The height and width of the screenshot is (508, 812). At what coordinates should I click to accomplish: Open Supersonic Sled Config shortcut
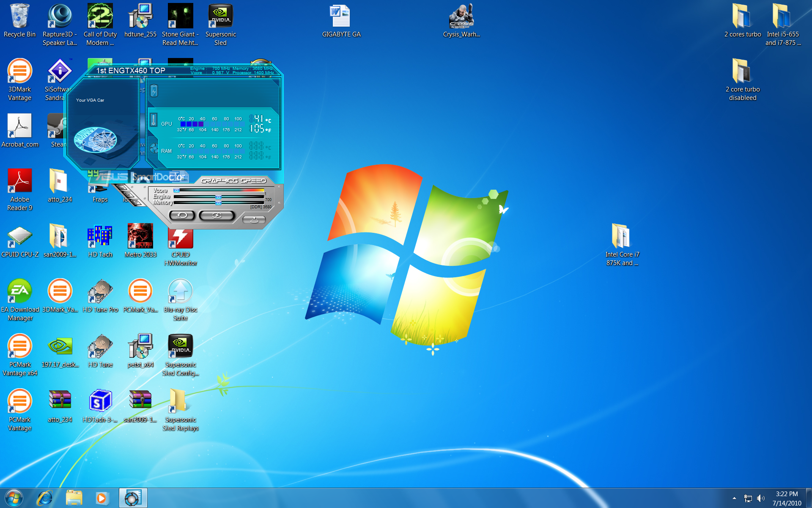[x=180, y=354]
